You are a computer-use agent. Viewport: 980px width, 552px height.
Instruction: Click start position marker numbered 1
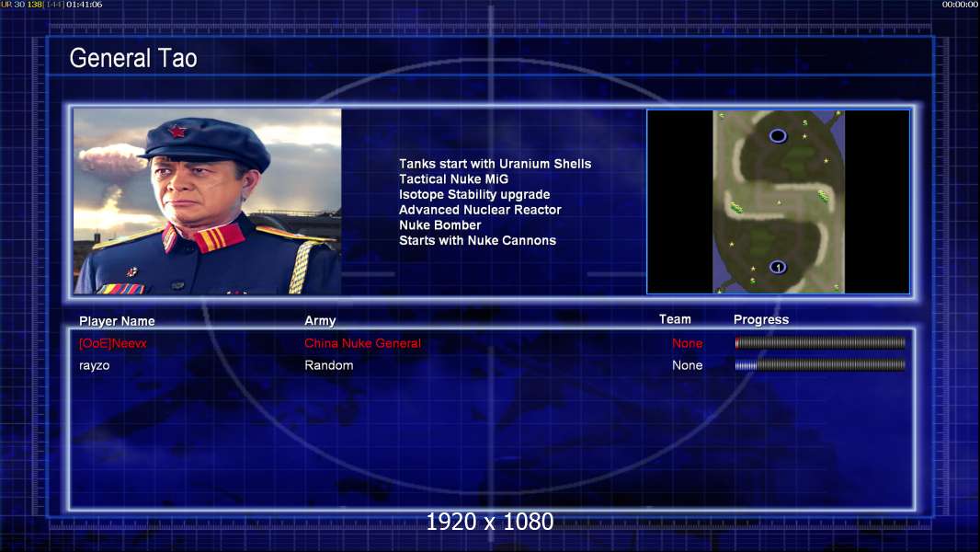point(778,267)
